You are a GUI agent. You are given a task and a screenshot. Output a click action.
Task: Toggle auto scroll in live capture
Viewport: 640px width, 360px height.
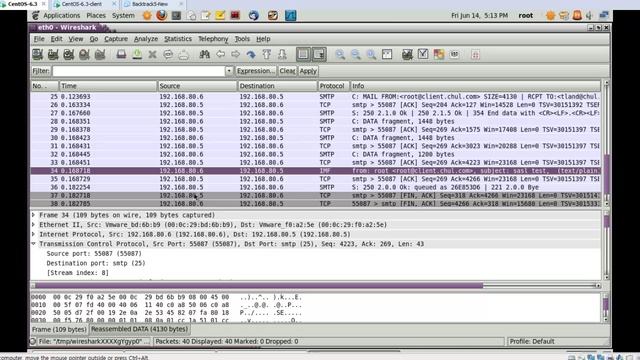pyautogui.click(x=319, y=54)
